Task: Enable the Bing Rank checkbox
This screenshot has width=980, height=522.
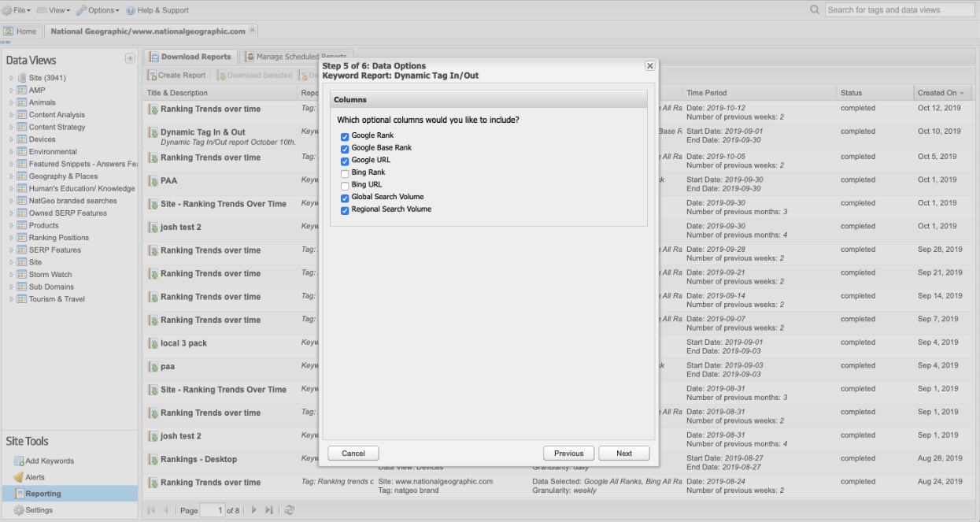Action: click(x=345, y=173)
